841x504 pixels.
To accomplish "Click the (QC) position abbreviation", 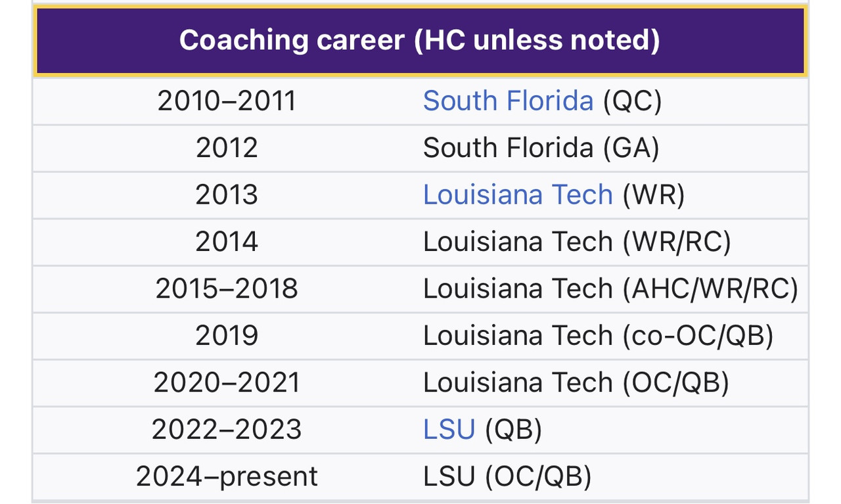I will (632, 101).
